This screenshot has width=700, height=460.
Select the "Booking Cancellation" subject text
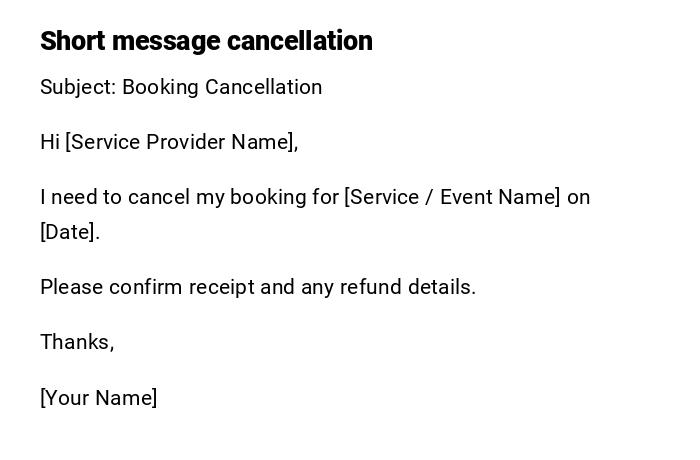222,87
